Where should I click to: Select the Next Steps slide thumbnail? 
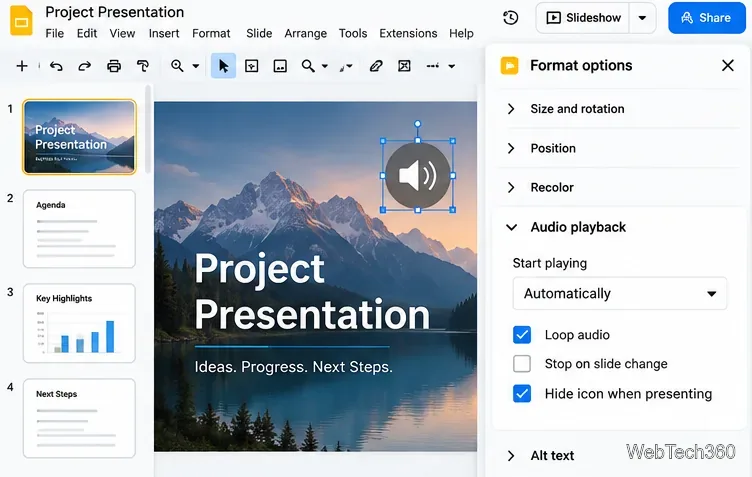[x=80, y=418]
